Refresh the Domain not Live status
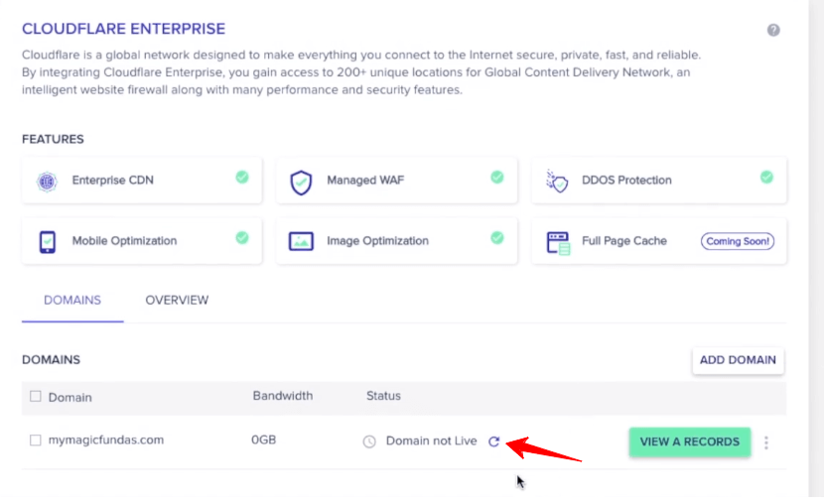The width and height of the screenshot is (824, 504). click(x=493, y=441)
